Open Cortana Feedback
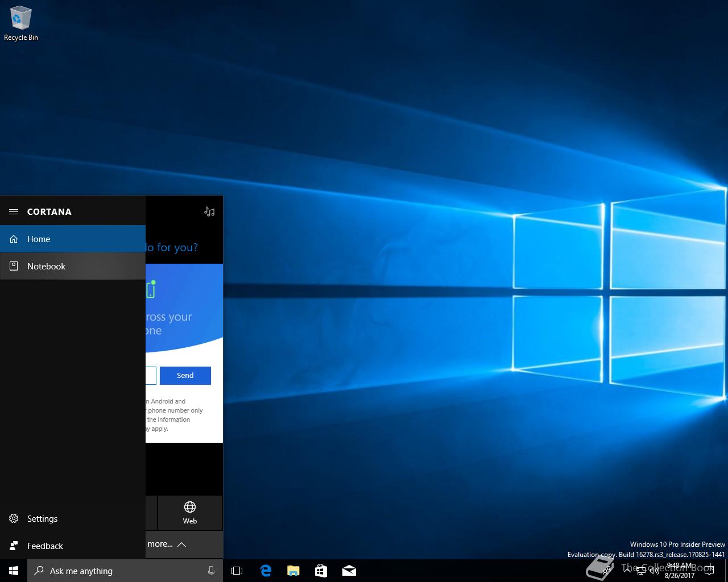Viewport: 728px width, 582px height. (73, 546)
